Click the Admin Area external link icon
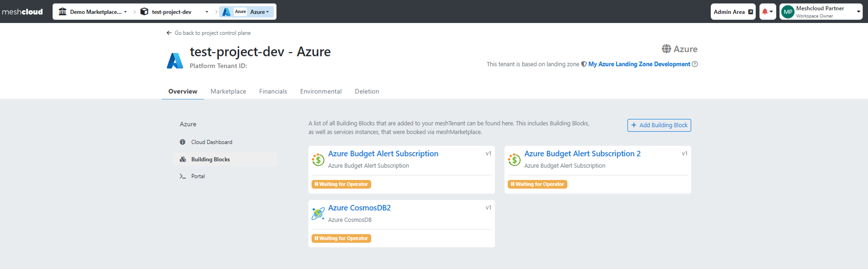 (x=750, y=12)
